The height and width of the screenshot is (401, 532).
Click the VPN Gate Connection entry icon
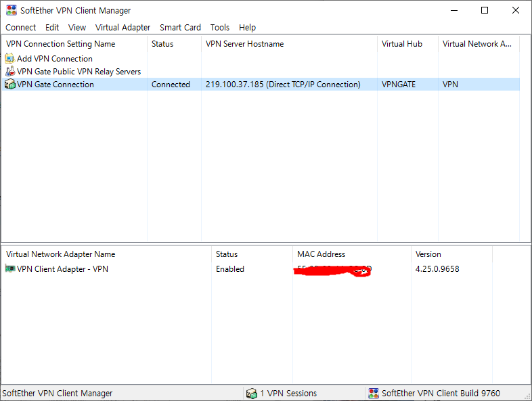pyautogui.click(x=10, y=84)
